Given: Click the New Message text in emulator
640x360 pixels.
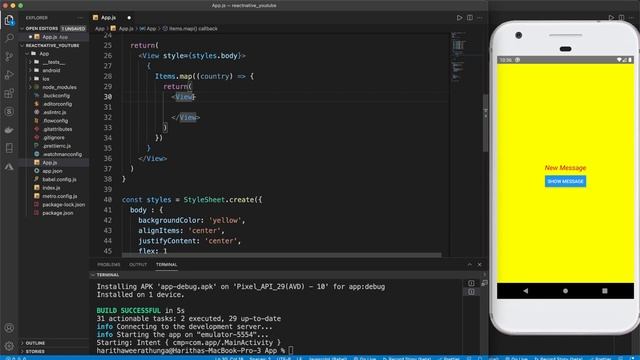Looking at the screenshot, I should [x=565, y=168].
